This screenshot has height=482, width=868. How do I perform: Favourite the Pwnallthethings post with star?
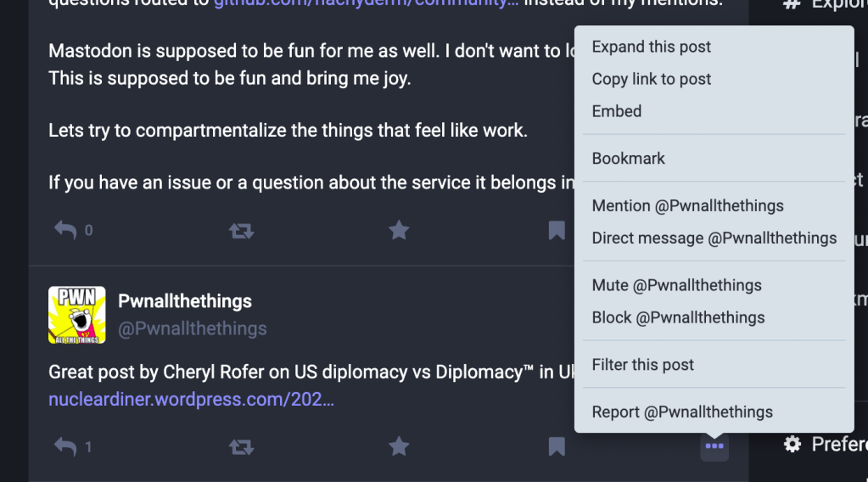coord(399,446)
